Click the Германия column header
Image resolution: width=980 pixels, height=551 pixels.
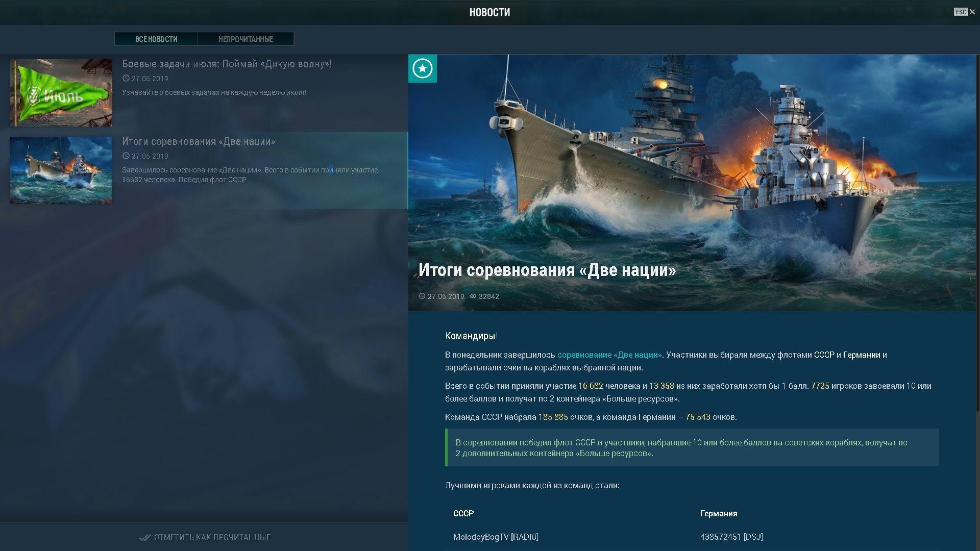[x=719, y=514]
